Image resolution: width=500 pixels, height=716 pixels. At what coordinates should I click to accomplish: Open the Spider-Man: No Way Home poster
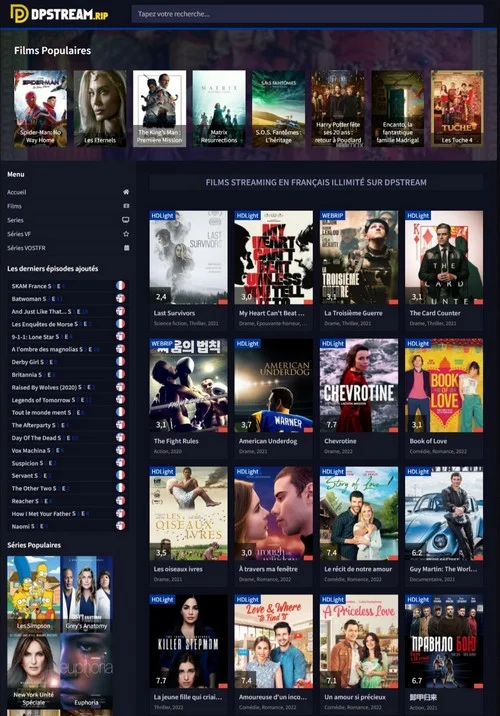40,108
